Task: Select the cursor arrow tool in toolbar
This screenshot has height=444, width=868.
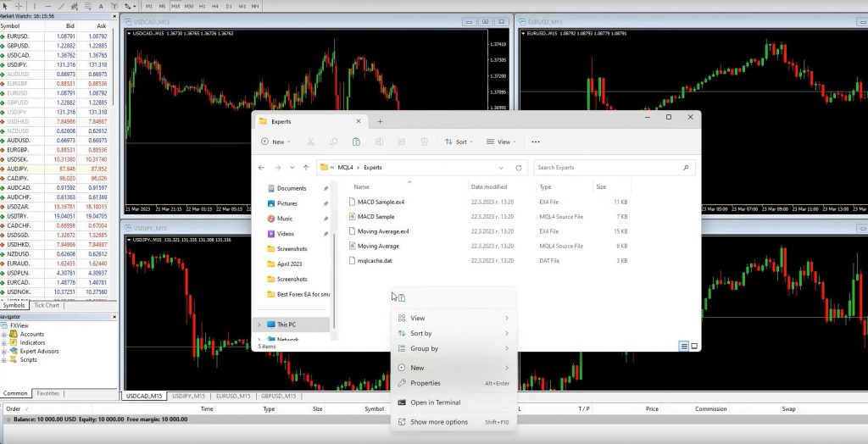Action: click(x=6, y=6)
